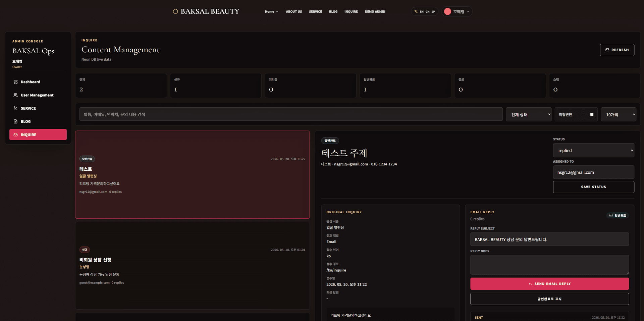
Task: Open BLOG in admin sidebar
Action: click(38, 121)
